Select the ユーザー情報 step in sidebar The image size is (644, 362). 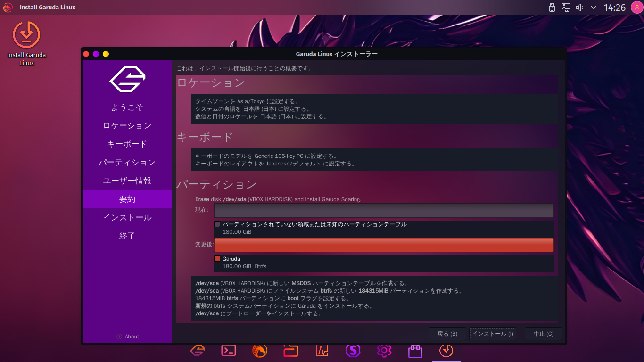127,181
